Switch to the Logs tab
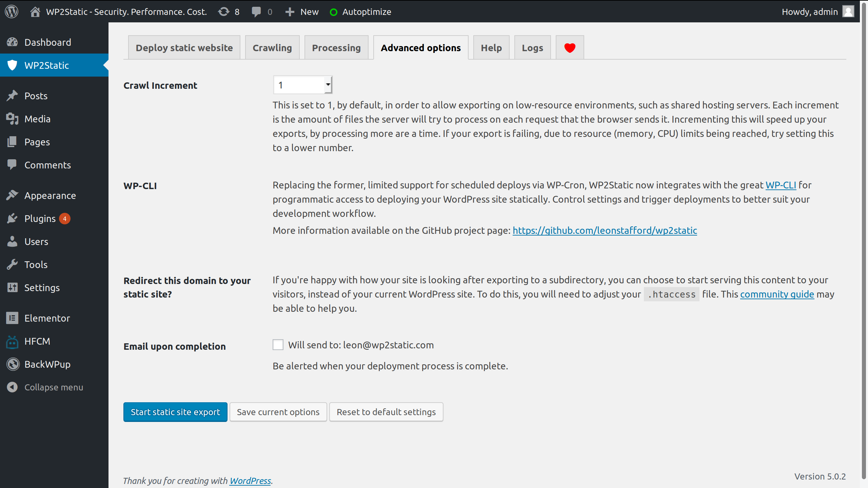Image resolution: width=868 pixels, height=488 pixels. click(x=532, y=48)
